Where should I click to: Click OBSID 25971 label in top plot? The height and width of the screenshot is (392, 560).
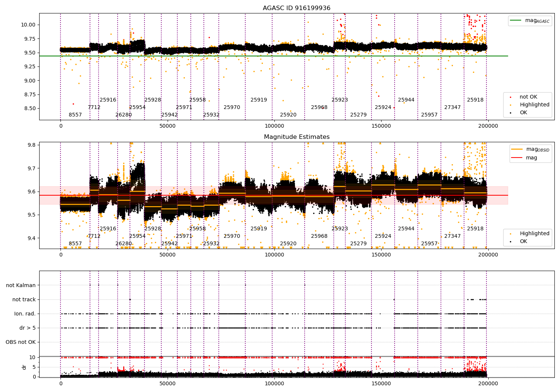184,108
